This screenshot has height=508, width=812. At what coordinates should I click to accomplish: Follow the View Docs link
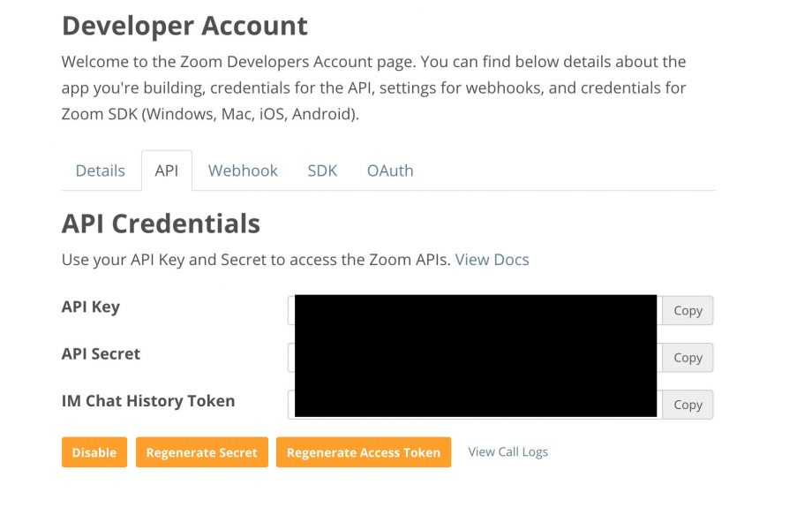(492, 259)
